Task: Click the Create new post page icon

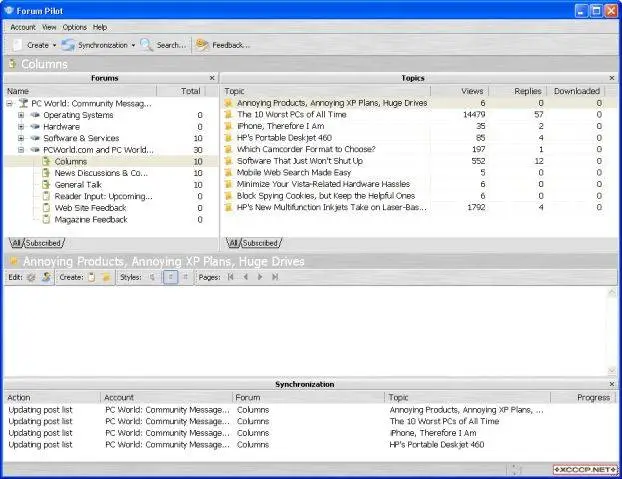Action: coord(92,277)
